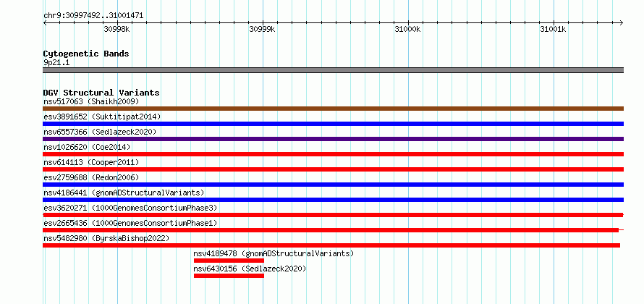The image size is (644, 304).
Task: Select the red nsv5482980 variant bar
Action: tap(331, 245)
